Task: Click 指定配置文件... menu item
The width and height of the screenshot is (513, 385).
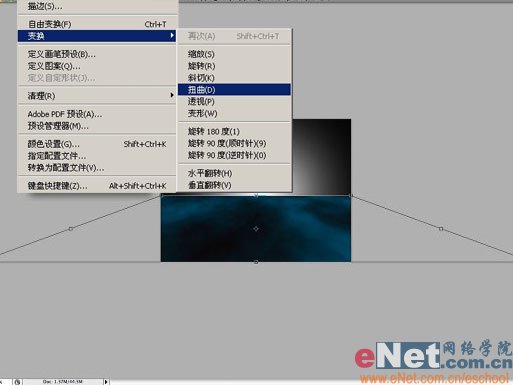Action: (x=97, y=156)
